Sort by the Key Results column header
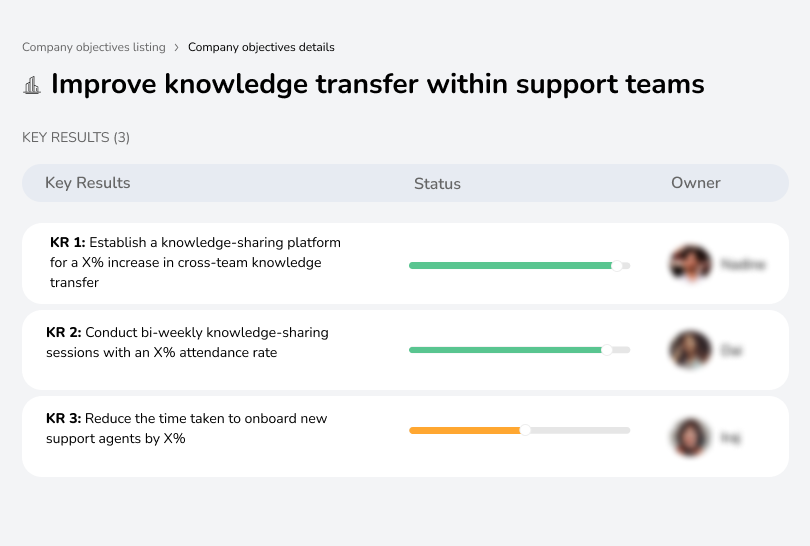The image size is (810, 546). (x=88, y=183)
